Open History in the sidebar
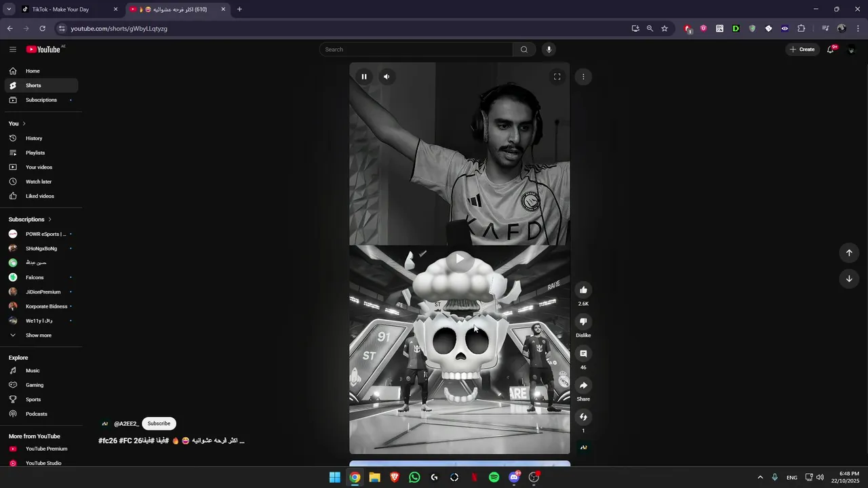Viewport: 868px width, 488px height. click(x=41, y=138)
